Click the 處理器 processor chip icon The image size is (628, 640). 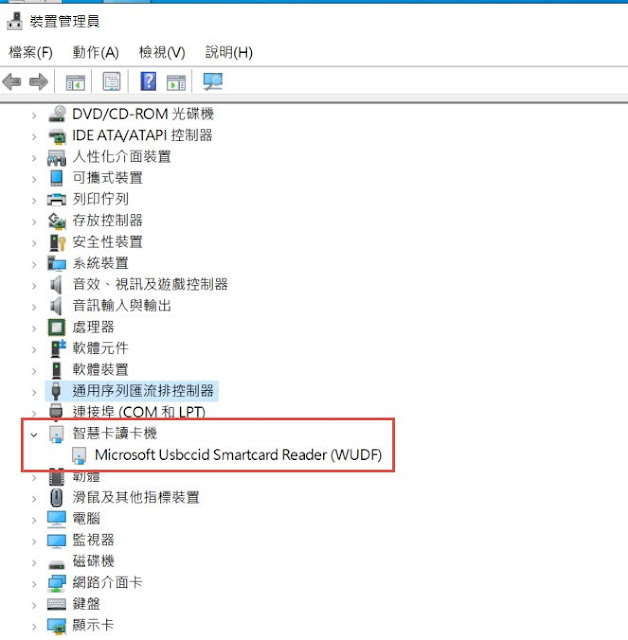[x=56, y=327]
